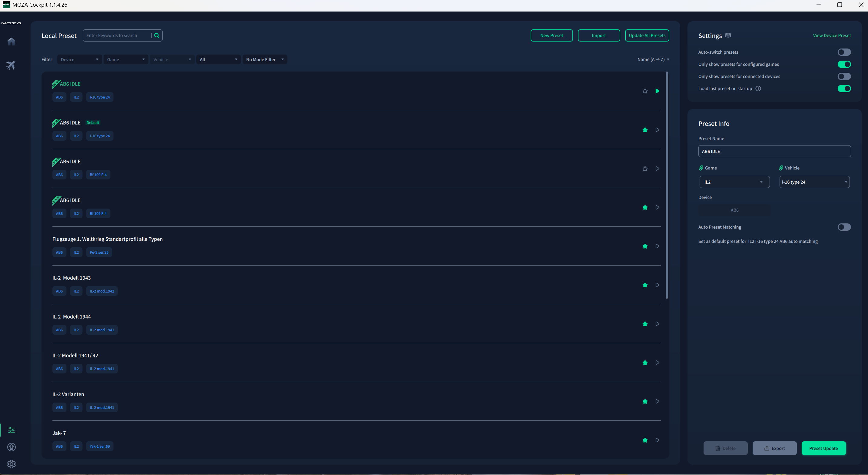Click the Pe-2 ser.35 tag
This screenshot has width=868, height=475.
point(99,252)
